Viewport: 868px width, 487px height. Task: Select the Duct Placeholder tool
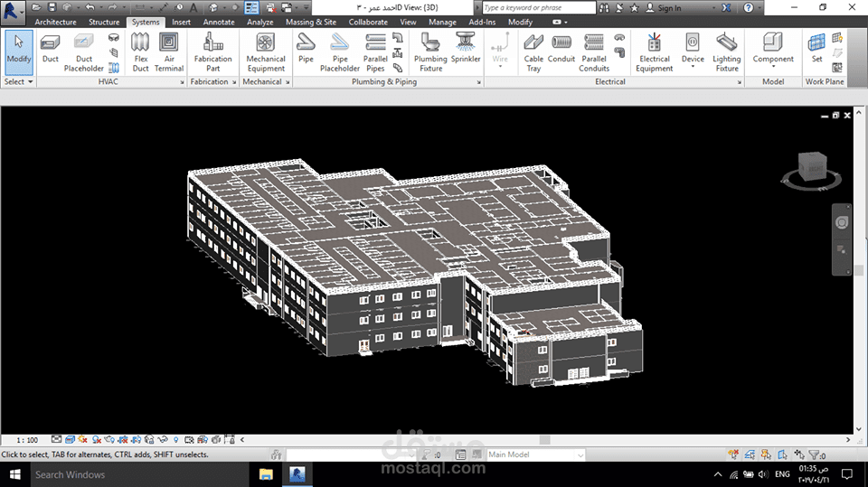tap(83, 52)
